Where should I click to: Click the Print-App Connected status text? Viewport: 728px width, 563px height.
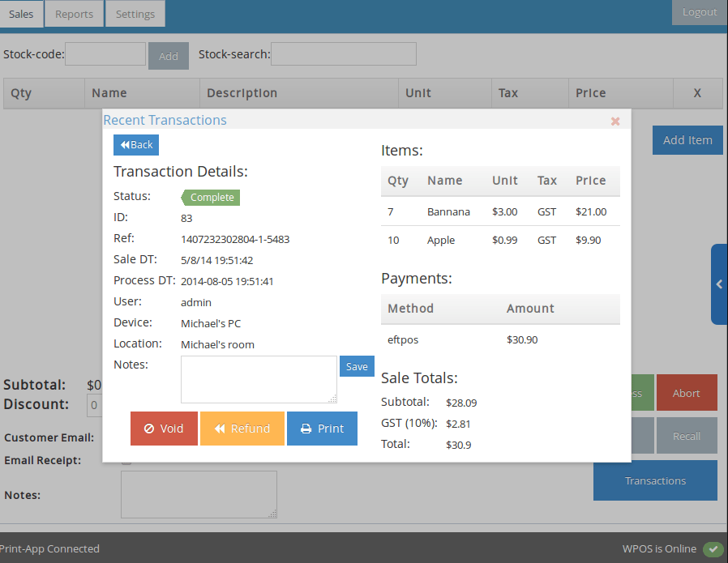click(x=49, y=548)
